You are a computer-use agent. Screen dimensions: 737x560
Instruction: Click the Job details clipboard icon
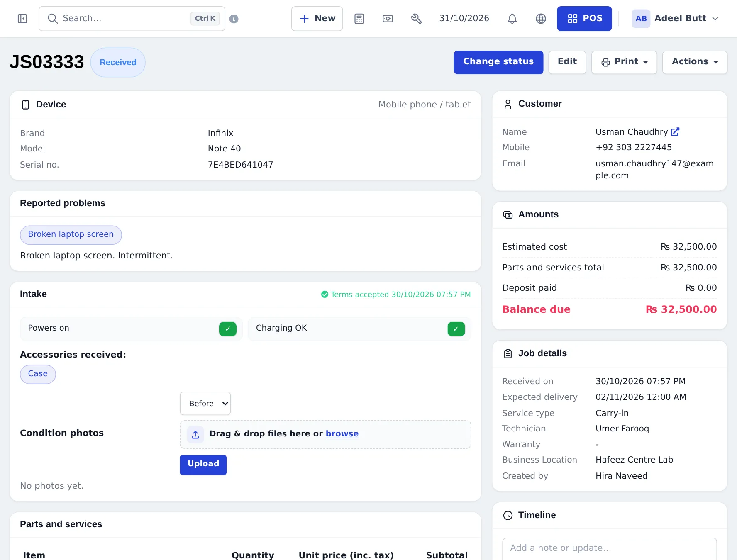[508, 353]
